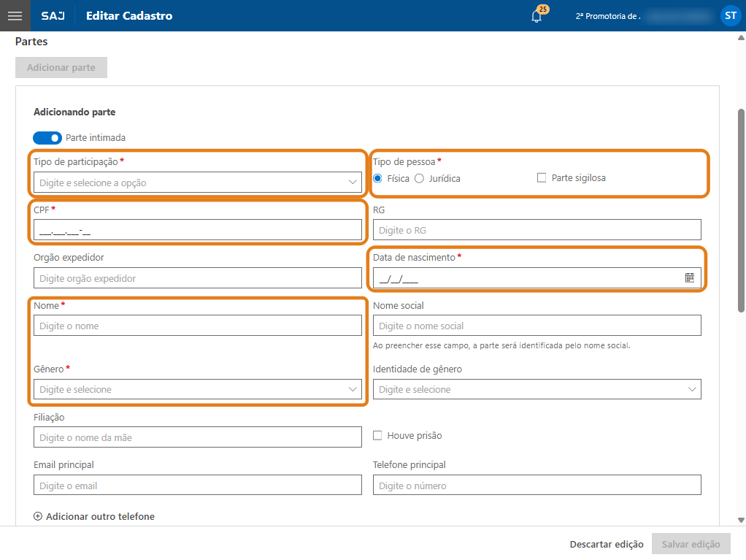The width and height of the screenshot is (746, 560).
Task: Open the hamburger navigation menu
Action: point(15,15)
